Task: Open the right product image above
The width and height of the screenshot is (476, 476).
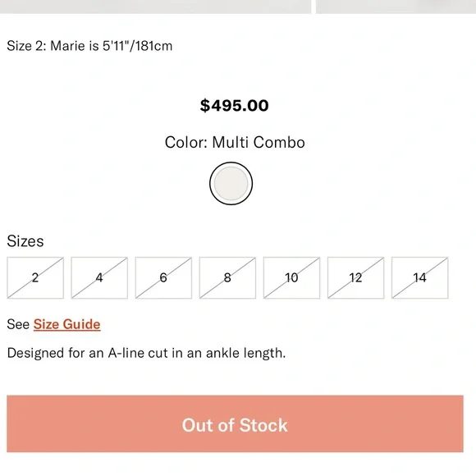Action: [x=396, y=7]
